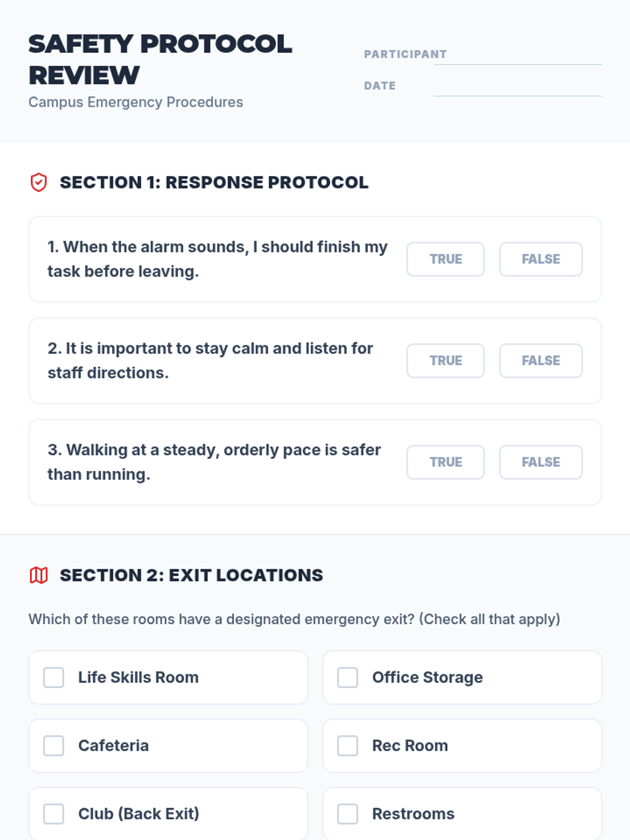Image resolution: width=630 pixels, height=840 pixels.
Task: Select the Cafeteria checkbox
Action: (54, 745)
